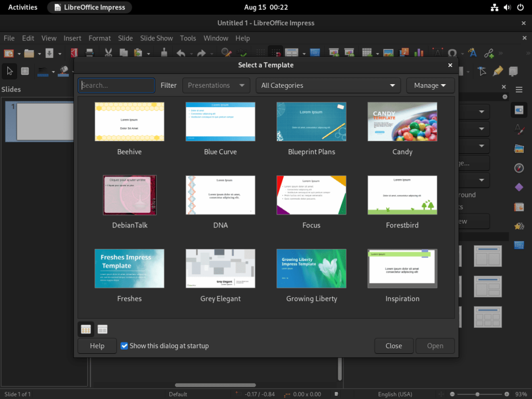Viewport: 532px width, 399px height.
Task: Click the Cut scissors icon
Action: point(109,53)
